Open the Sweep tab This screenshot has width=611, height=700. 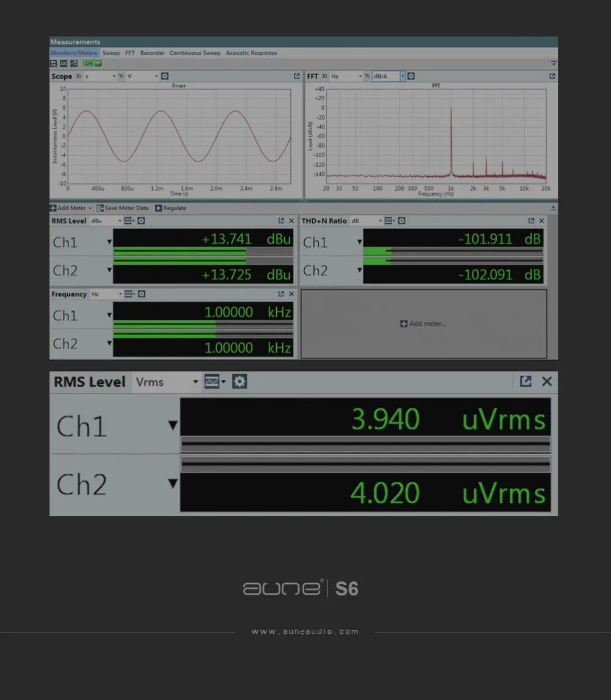point(111,53)
